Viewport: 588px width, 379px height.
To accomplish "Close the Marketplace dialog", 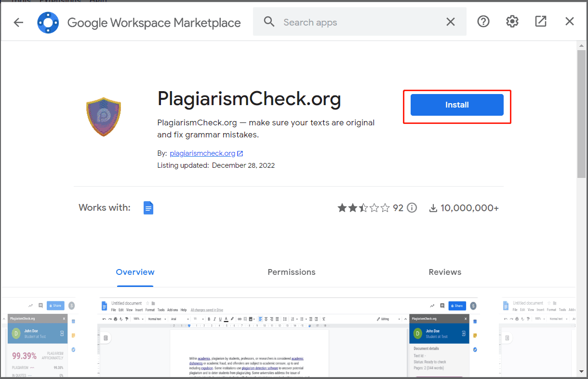I will point(570,22).
